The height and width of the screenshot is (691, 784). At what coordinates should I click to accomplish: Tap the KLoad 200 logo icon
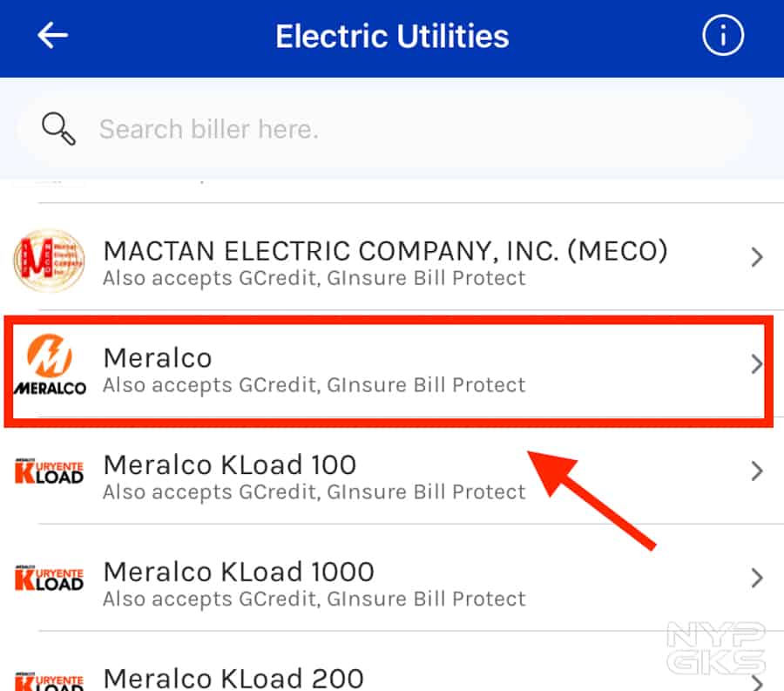pos(49,680)
